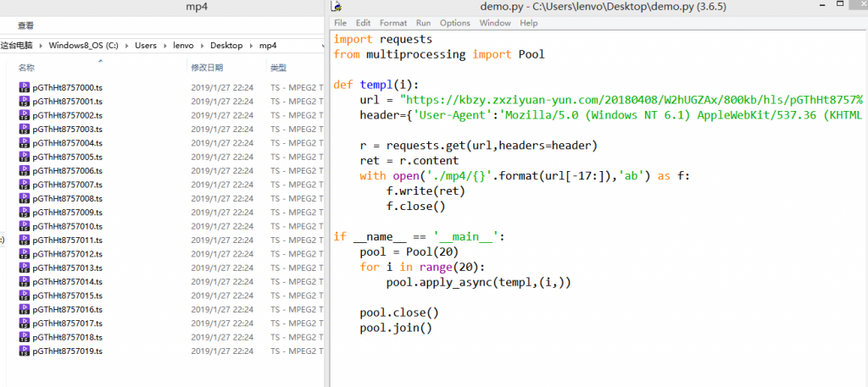Click the TS file icon for pGThHt8757014.ts
Viewport: 868px width, 387px height.
tap(24, 281)
